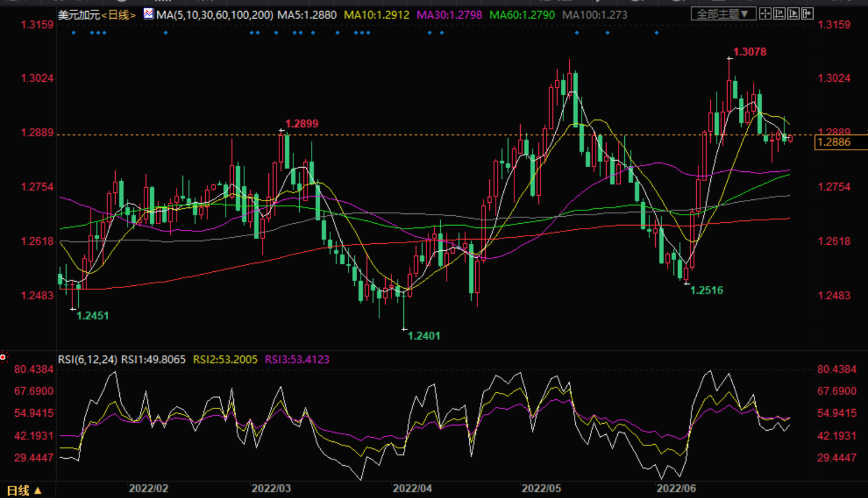868x498 pixels.
Task: Select the MA10 yellow value label
Action: click(x=376, y=15)
